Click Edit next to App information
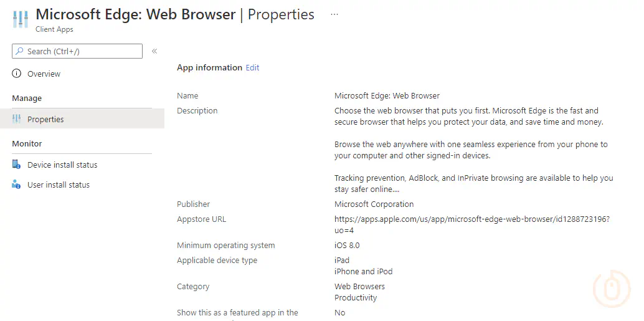The width and height of the screenshot is (644, 321). 252,67
